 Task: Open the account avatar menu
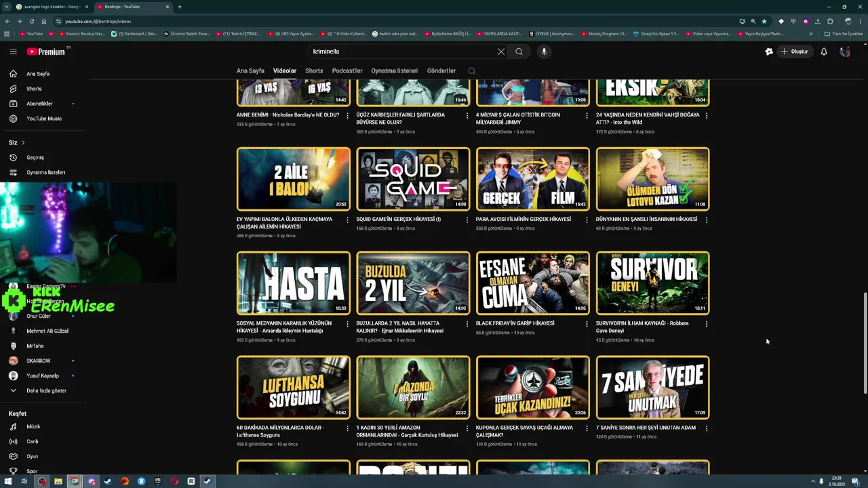click(x=845, y=52)
